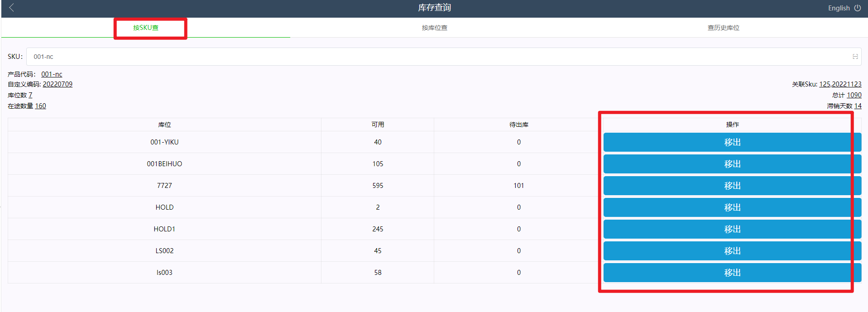Viewport: 868px width, 312px height.
Task: Click 移出 in the HOLD row with 2 available
Action: [732, 207]
